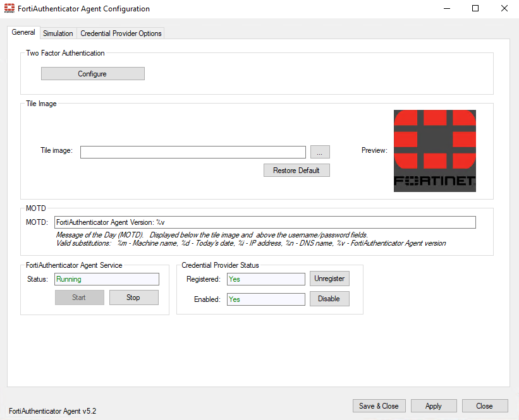This screenshot has height=420, width=519.
Task: Disable the Credential Provider
Action: 329,299
